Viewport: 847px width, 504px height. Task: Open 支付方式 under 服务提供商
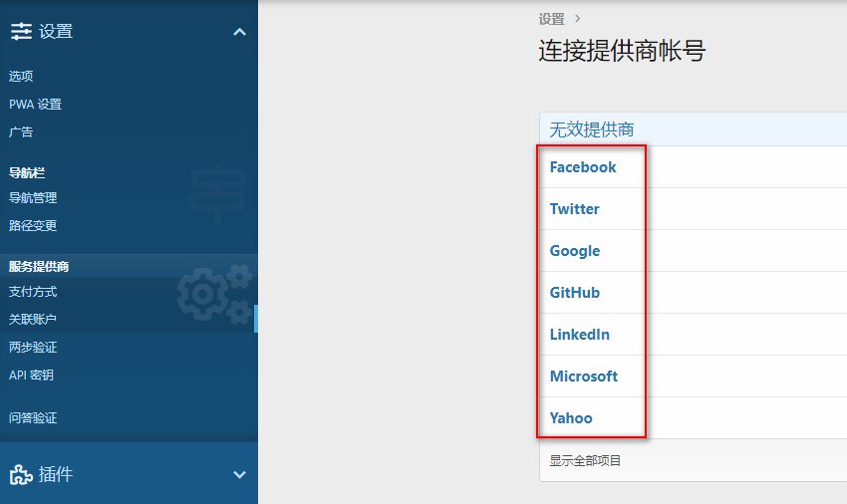tap(33, 292)
